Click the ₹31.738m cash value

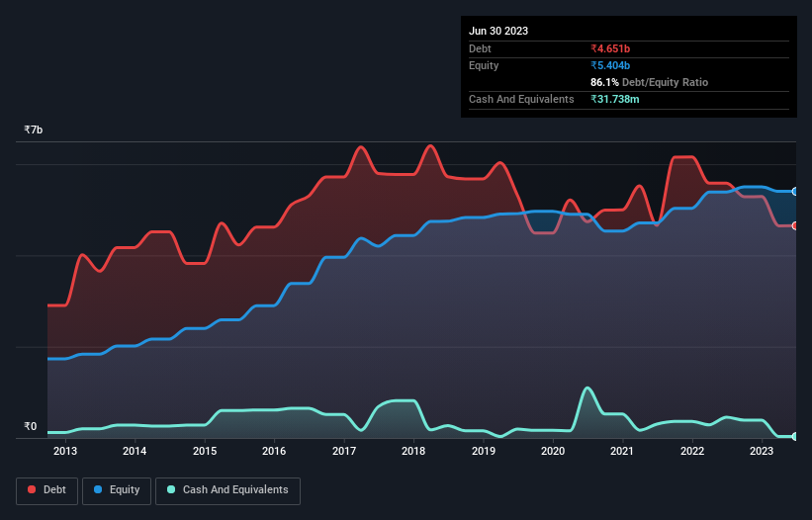tap(615, 99)
